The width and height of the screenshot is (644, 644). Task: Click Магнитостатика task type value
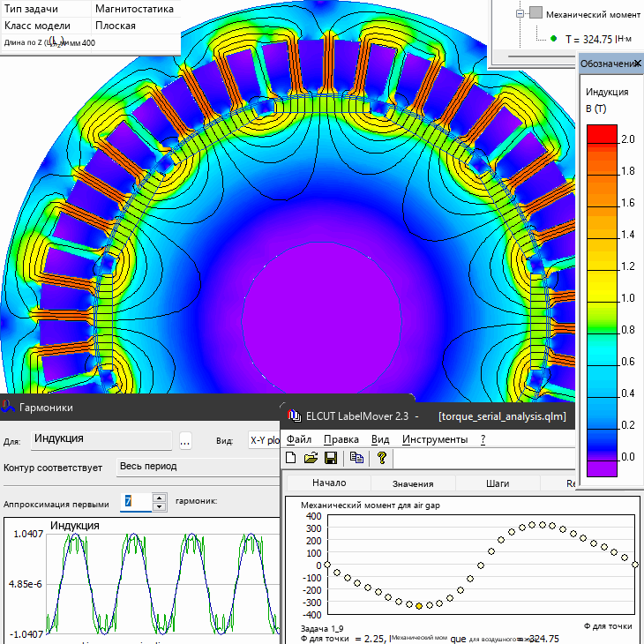[x=134, y=9]
